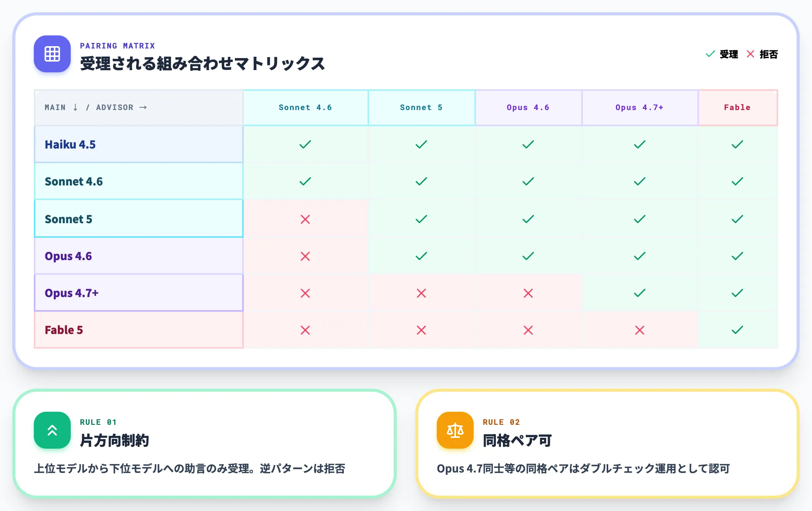Click the RULE 01 caption
This screenshot has height=511, width=812.
(98, 422)
